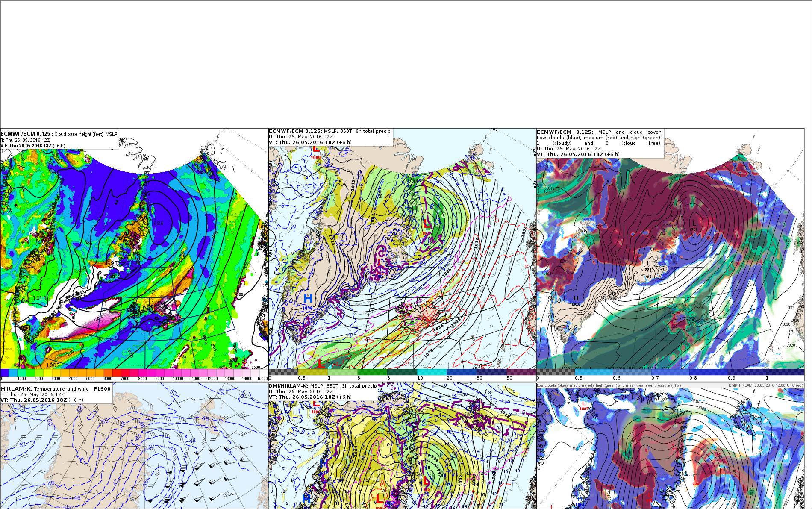Select the cyan 10–20 segment of precip legend
812x509 pixels.
(x=432, y=372)
